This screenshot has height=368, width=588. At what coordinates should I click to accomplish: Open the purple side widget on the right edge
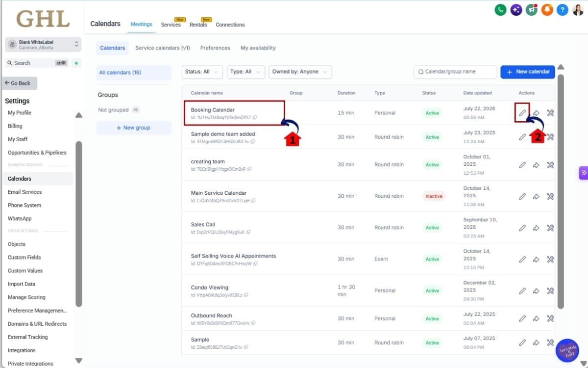[x=583, y=173]
